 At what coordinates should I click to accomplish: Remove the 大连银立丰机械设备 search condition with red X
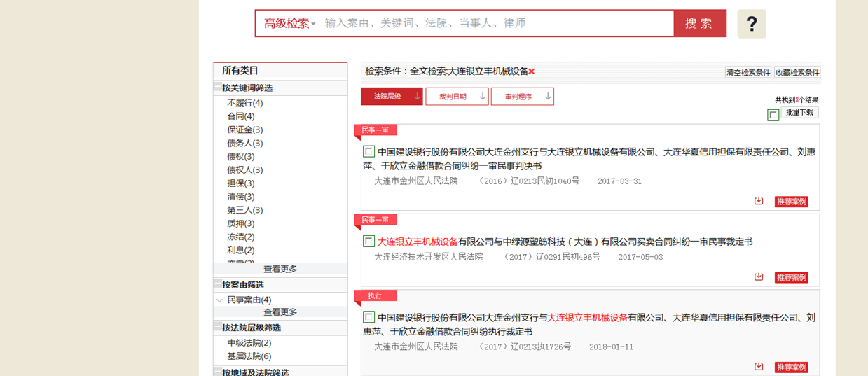532,71
